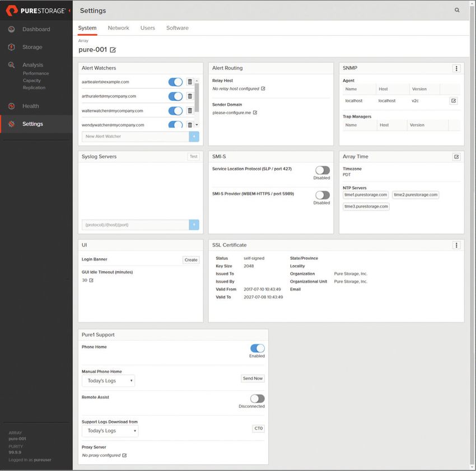The width and height of the screenshot is (476, 471).
Task: Open the Health sidebar icon
Action: tap(12, 106)
